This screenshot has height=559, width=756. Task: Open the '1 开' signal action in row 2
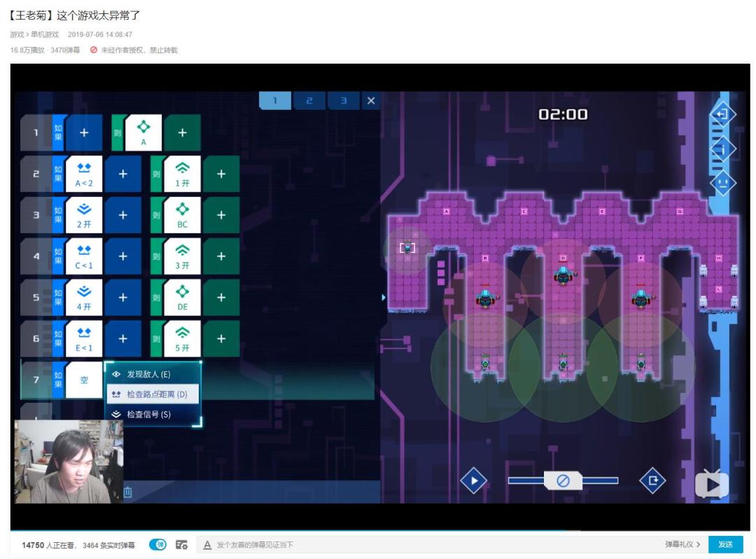(x=182, y=174)
